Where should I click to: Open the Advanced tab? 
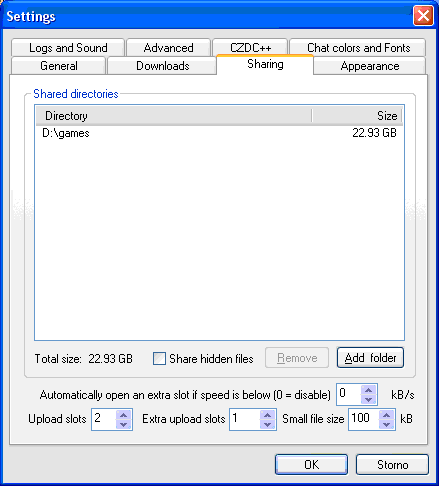click(168, 47)
